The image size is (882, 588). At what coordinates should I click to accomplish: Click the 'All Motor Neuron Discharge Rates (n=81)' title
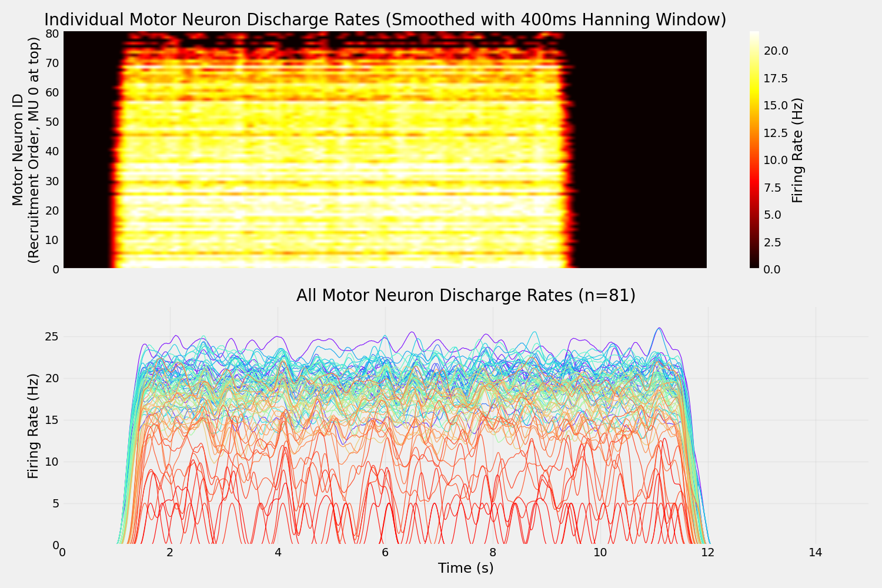point(466,295)
